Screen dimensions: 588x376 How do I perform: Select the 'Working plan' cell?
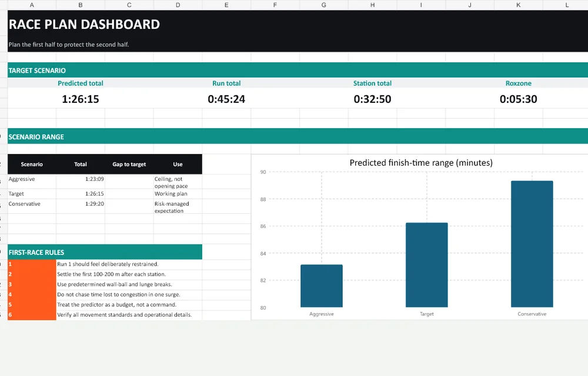178,194
